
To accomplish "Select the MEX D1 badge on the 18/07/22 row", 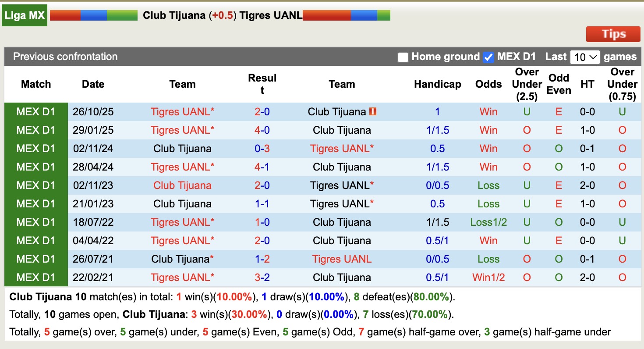I will click(x=35, y=222).
